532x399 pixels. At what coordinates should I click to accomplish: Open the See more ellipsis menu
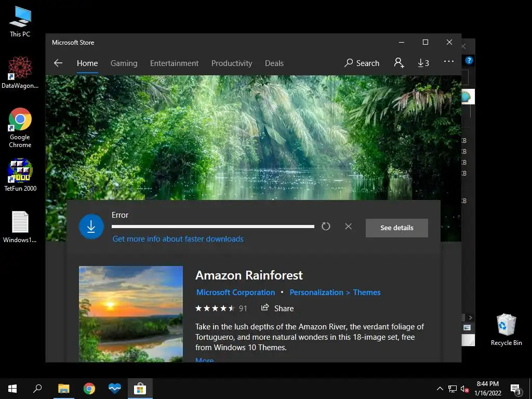pos(448,61)
